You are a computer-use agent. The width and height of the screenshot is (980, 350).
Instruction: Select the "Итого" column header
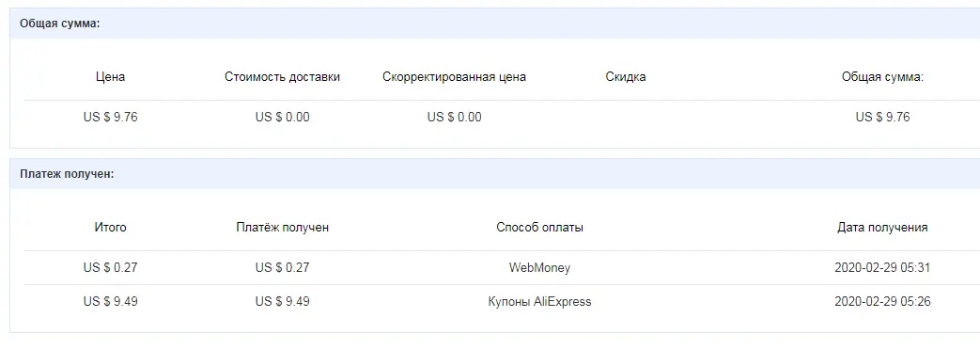(110, 228)
